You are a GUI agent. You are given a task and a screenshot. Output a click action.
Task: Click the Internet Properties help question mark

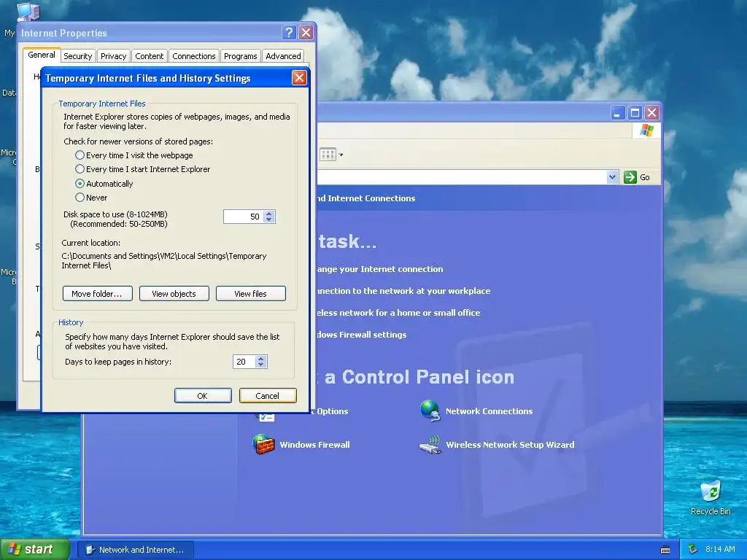pos(289,32)
